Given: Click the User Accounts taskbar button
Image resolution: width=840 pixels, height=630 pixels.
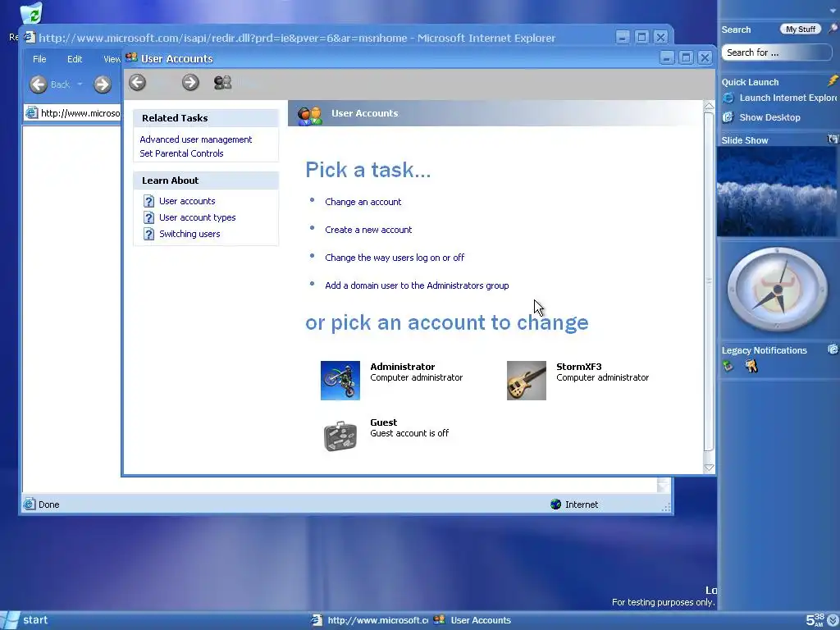Looking at the screenshot, I should [472, 620].
